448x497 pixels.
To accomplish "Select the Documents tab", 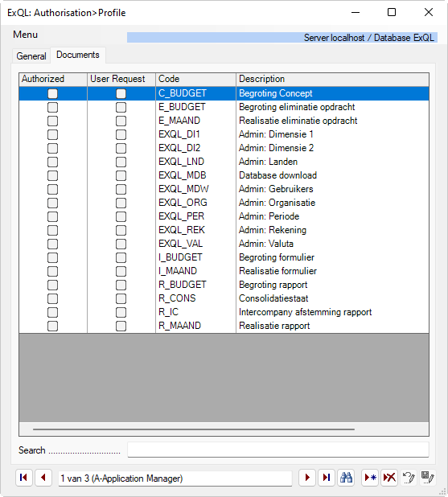I will (x=78, y=55).
